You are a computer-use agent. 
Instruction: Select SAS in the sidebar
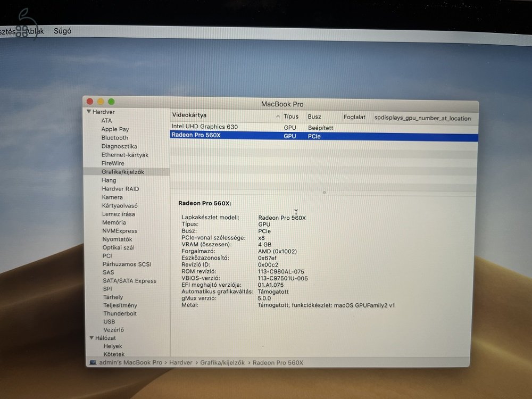pos(109,272)
